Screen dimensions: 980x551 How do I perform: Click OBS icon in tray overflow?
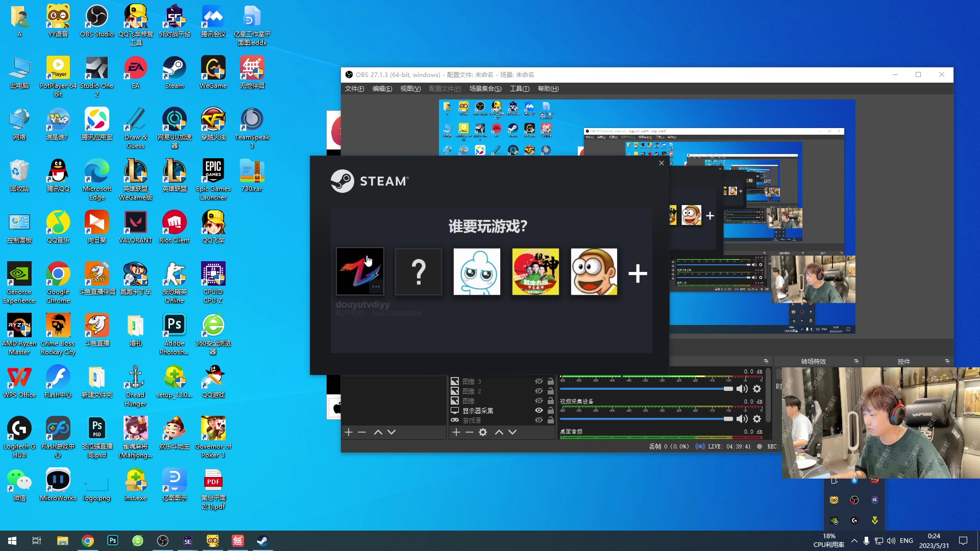coord(854,500)
